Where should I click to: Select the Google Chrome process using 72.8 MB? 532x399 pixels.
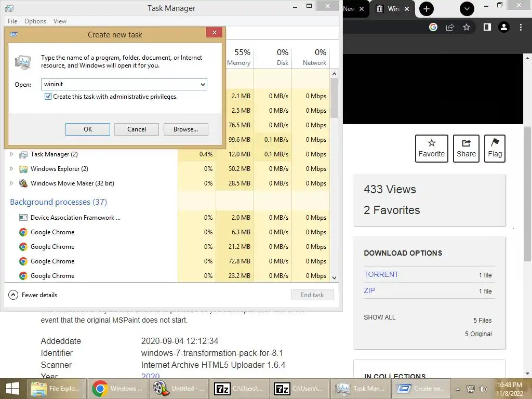(168, 261)
